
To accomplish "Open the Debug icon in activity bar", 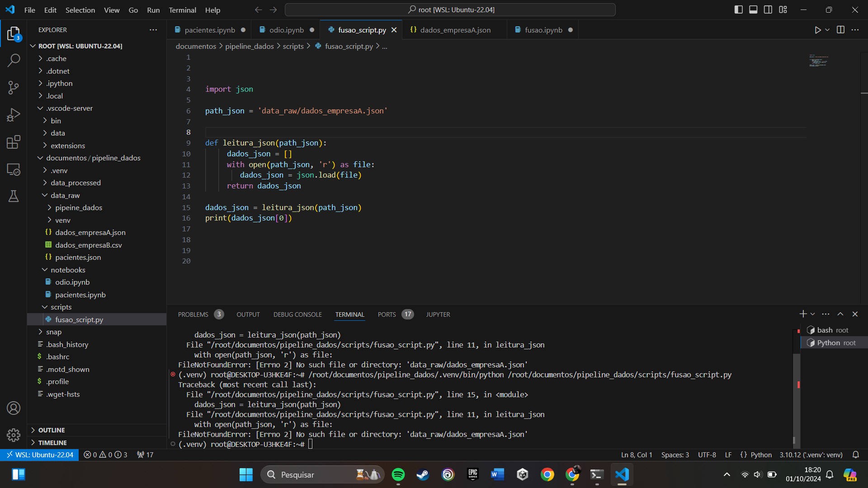I will coord(13,114).
